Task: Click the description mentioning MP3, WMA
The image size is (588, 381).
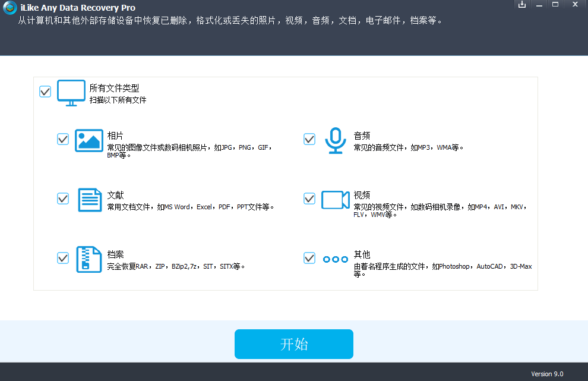Action: point(409,147)
